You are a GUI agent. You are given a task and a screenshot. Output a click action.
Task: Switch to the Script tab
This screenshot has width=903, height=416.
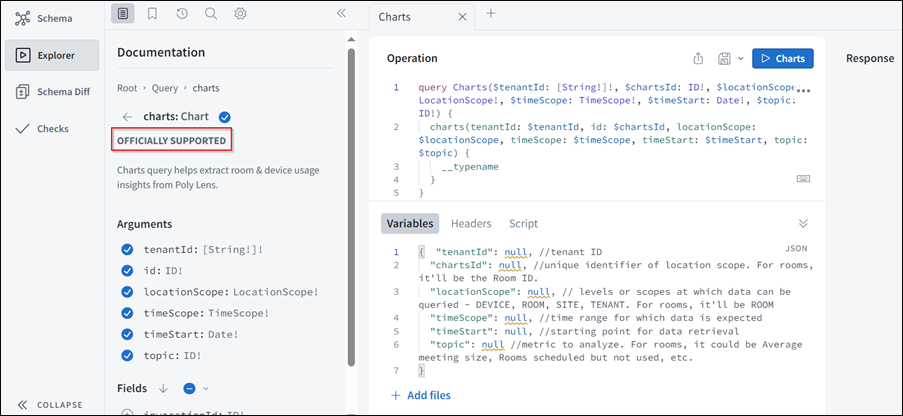[x=523, y=224]
